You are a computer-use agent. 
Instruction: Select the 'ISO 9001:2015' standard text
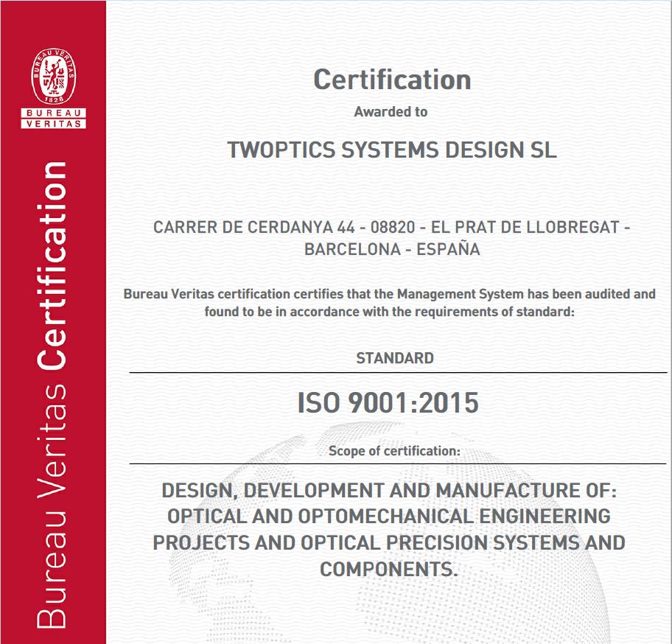click(x=388, y=403)
